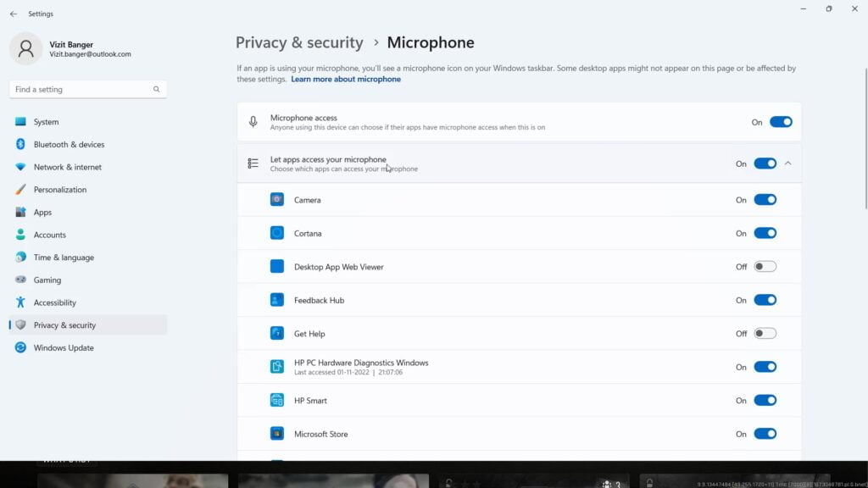Click the Vizit Banger account name

pyautogui.click(x=71, y=44)
